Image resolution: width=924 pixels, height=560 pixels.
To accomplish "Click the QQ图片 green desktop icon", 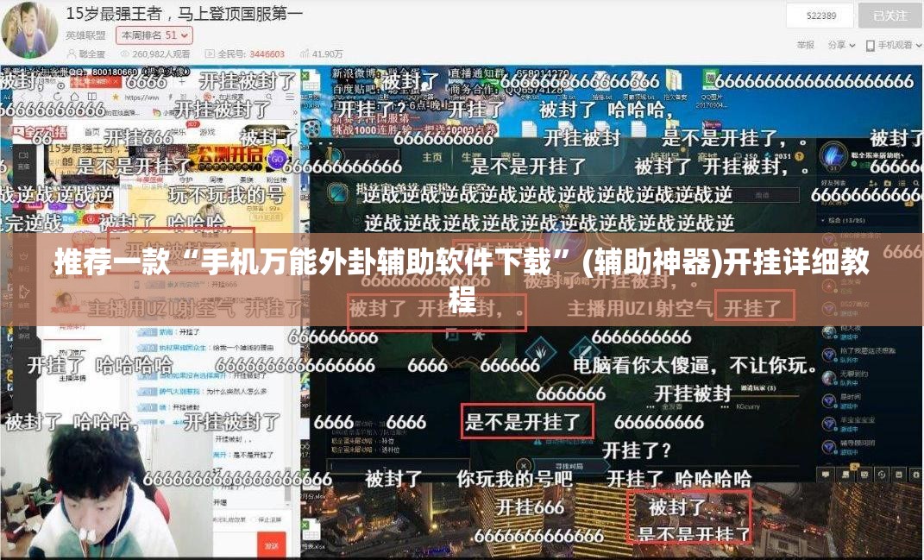I will point(712,81).
